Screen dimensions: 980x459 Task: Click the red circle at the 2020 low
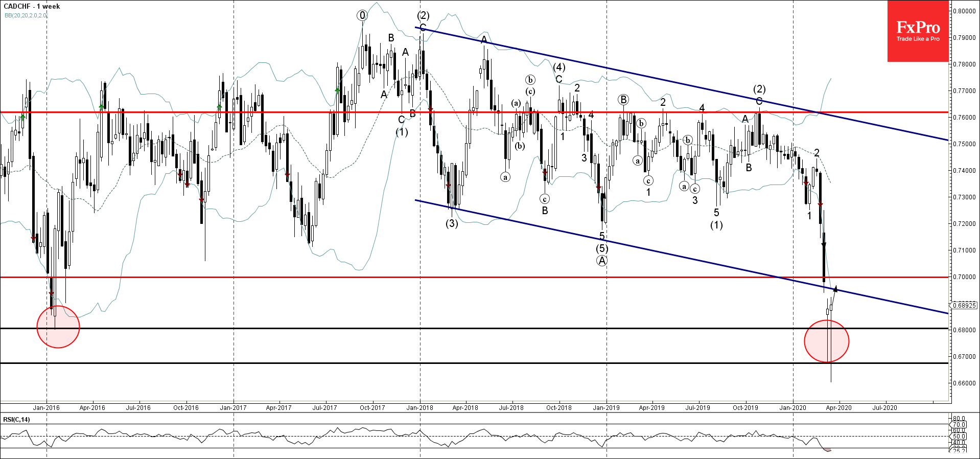point(826,341)
